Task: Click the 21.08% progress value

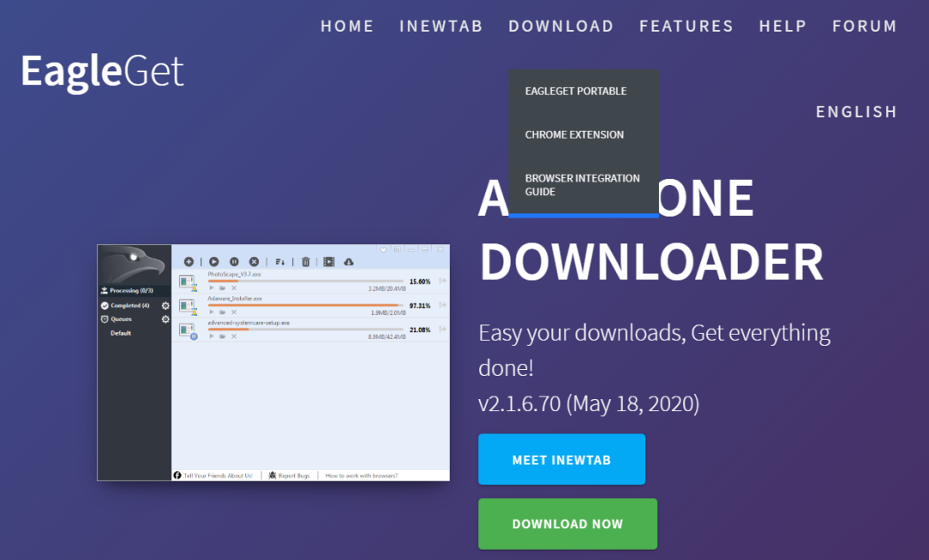Action: point(420,330)
